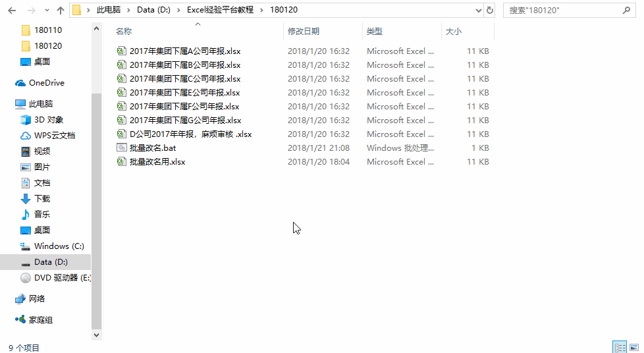Click the 网络 network icon
This screenshot has width=644, height=353.
tap(20, 299)
